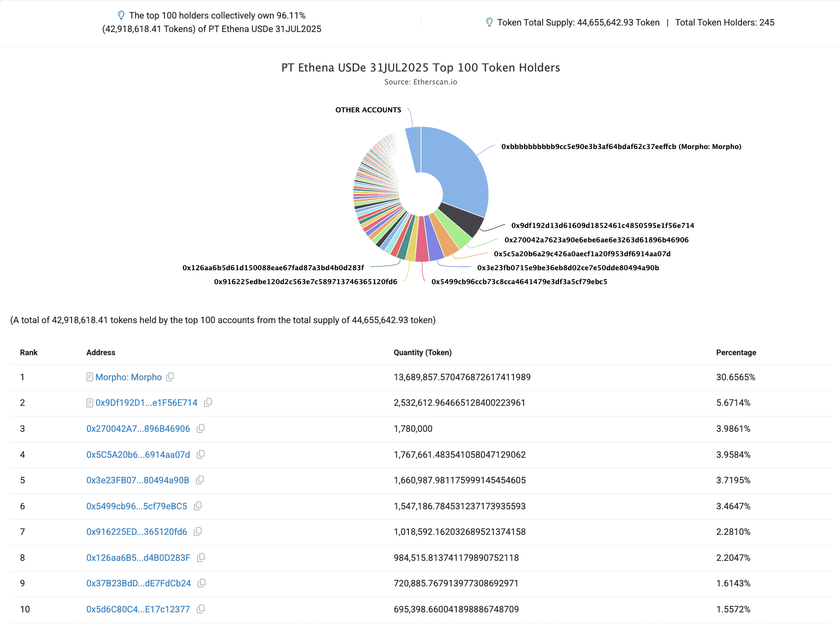Open holder 0x270042A7...896B46906 address link
Viewport: 840px width, 624px height.
(138, 429)
